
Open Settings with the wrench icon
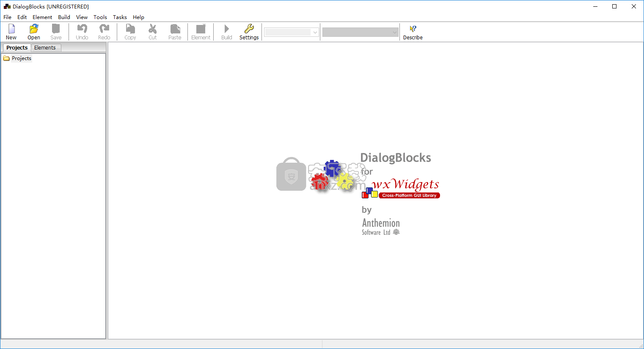(249, 29)
